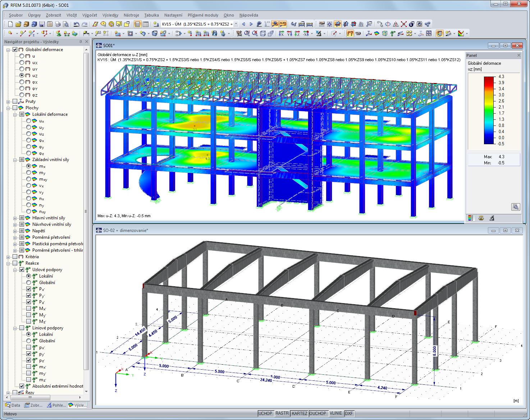Go to previous load case arrow
530x420 pixels.
click(x=243, y=24)
